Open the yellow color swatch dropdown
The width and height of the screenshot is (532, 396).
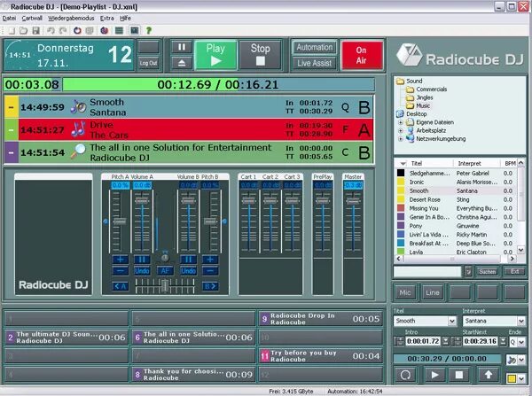tap(521, 378)
